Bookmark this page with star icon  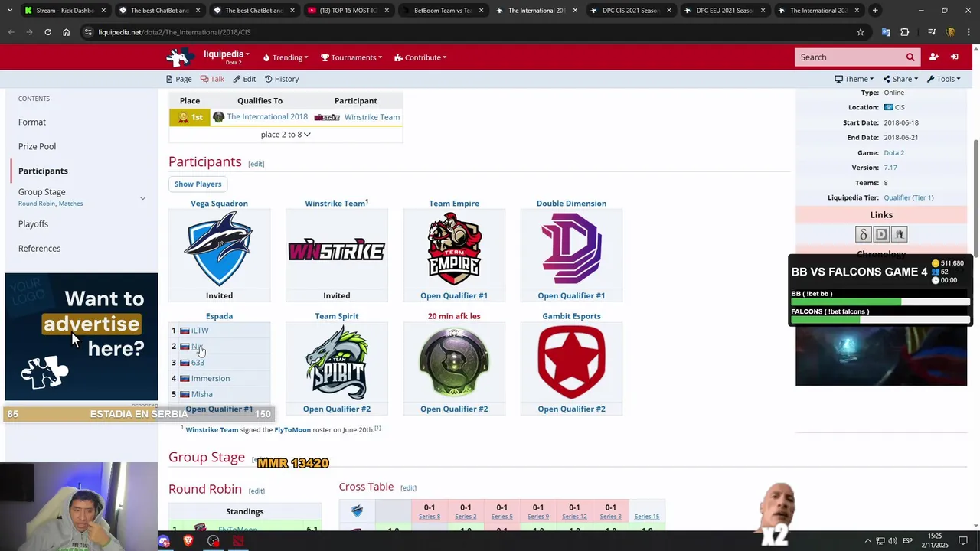[861, 32]
